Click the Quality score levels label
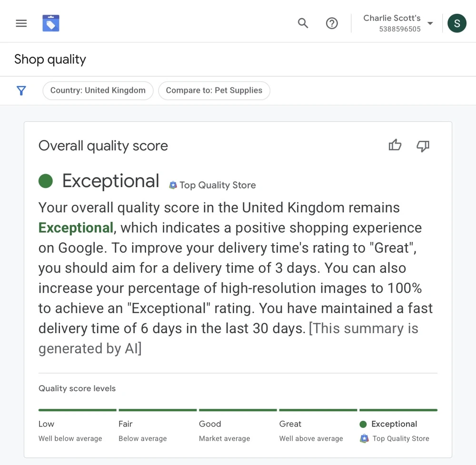This screenshot has width=476, height=465. [x=77, y=388]
